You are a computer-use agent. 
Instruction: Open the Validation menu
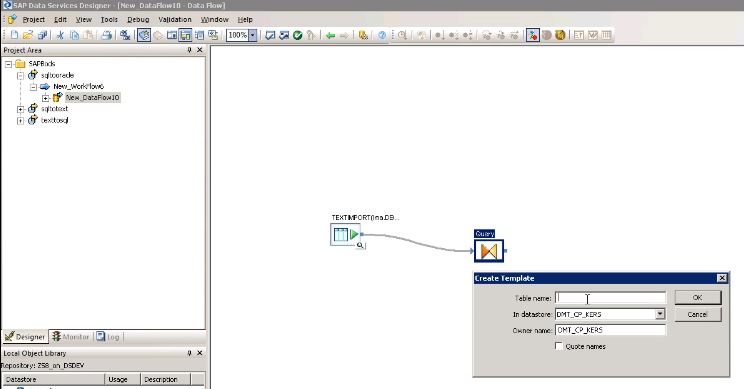[175, 19]
